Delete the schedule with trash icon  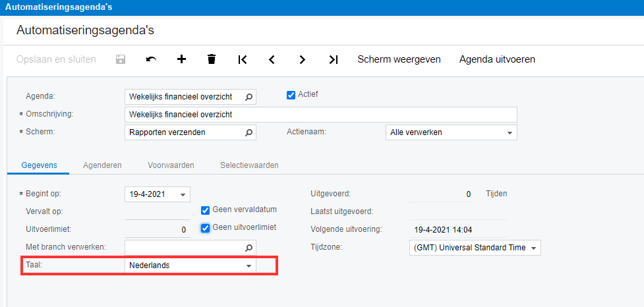point(212,59)
